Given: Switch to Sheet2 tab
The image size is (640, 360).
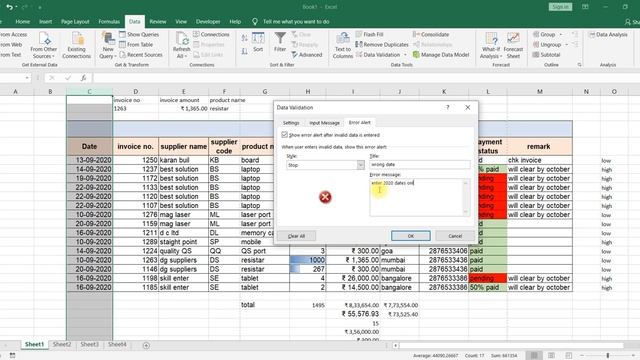Looking at the screenshot, I should [62, 344].
